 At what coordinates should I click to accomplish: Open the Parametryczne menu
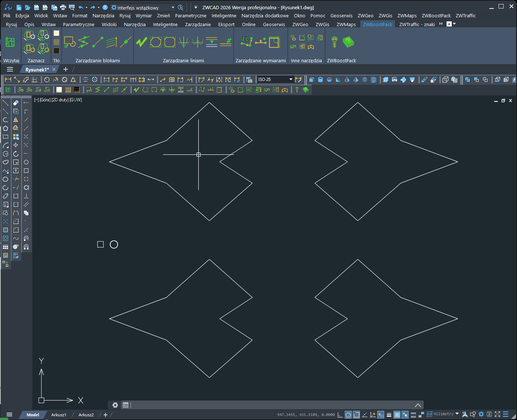coord(190,15)
